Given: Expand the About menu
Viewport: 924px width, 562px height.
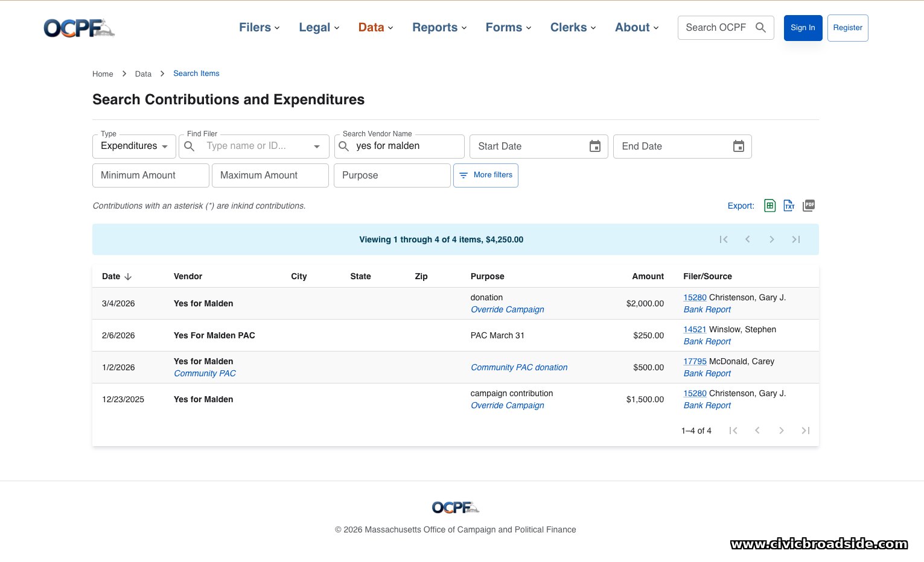Looking at the screenshot, I should (x=637, y=28).
